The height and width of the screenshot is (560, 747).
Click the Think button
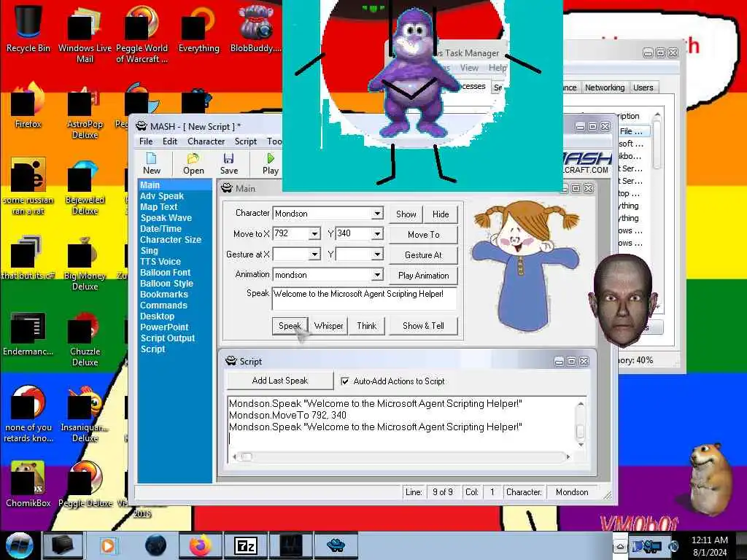tap(366, 326)
